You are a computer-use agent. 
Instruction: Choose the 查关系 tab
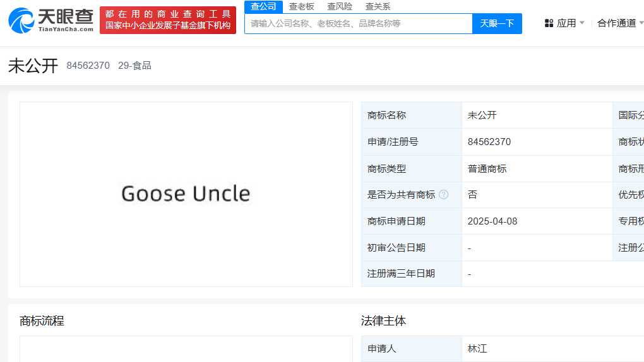coord(378,6)
